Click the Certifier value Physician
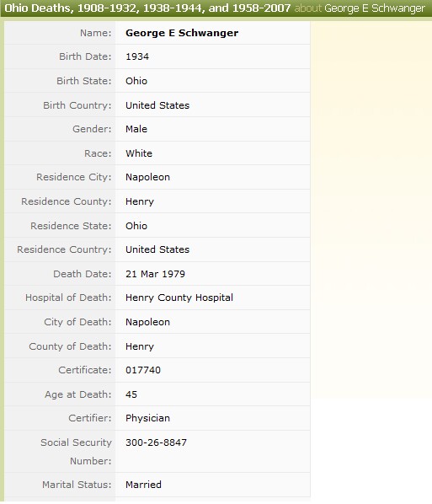This screenshot has width=432, height=504. click(147, 418)
